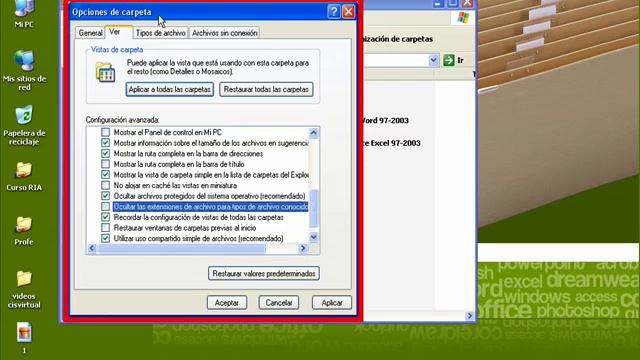Open the address bar dropdown in Explorer window

pyautogui.click(x=433, y=60)
